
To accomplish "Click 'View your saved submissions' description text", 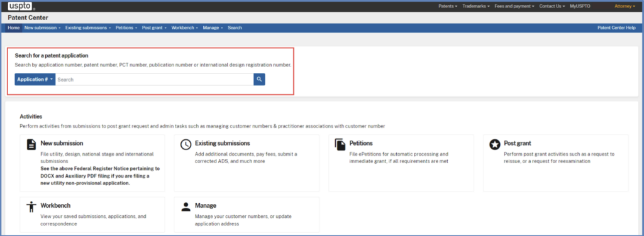I will tap(93, 220).
